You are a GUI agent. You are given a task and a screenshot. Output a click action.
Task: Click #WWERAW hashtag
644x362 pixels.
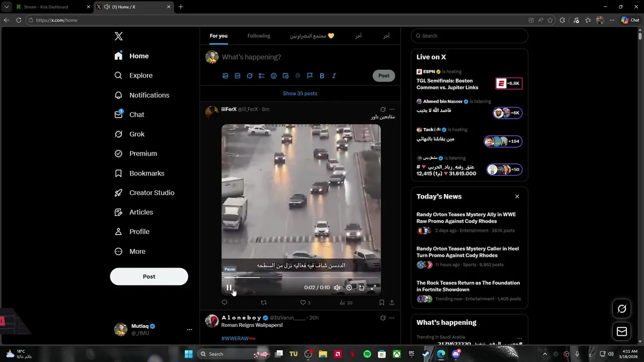(238, 338)
